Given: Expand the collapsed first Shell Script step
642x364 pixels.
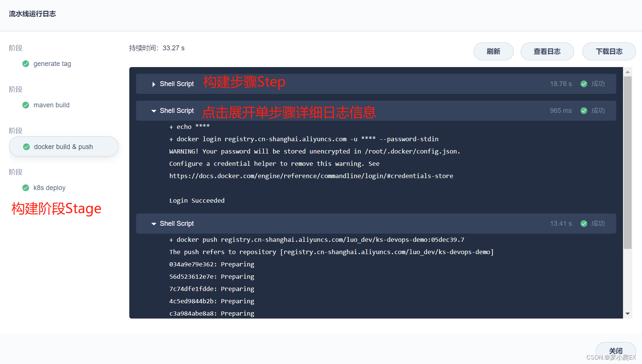Looking at the screenshot, I should point(154,84).
